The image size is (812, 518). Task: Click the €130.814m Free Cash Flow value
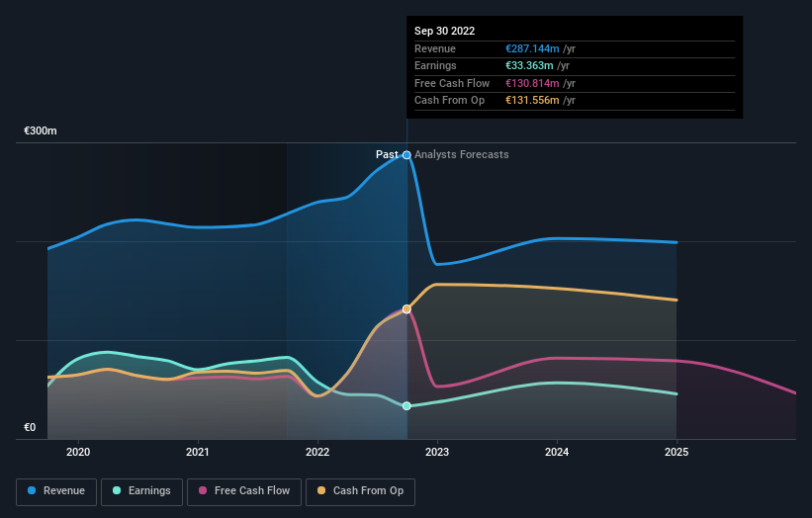[x=532, y=83]
